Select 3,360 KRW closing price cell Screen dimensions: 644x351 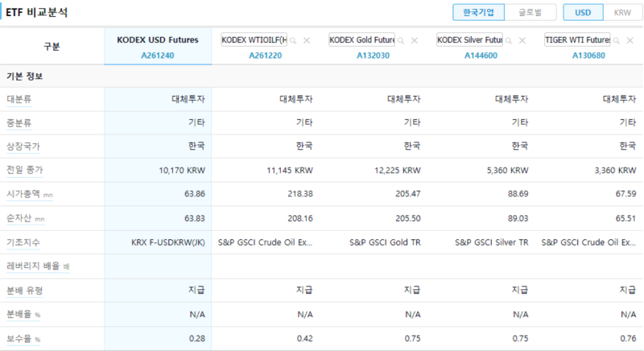pyautogui.click(x=615, y=171)
